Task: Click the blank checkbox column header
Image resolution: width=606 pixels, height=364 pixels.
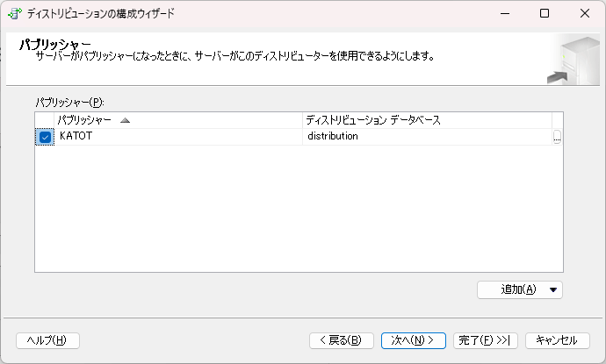Action: click(x=45, y=120)
